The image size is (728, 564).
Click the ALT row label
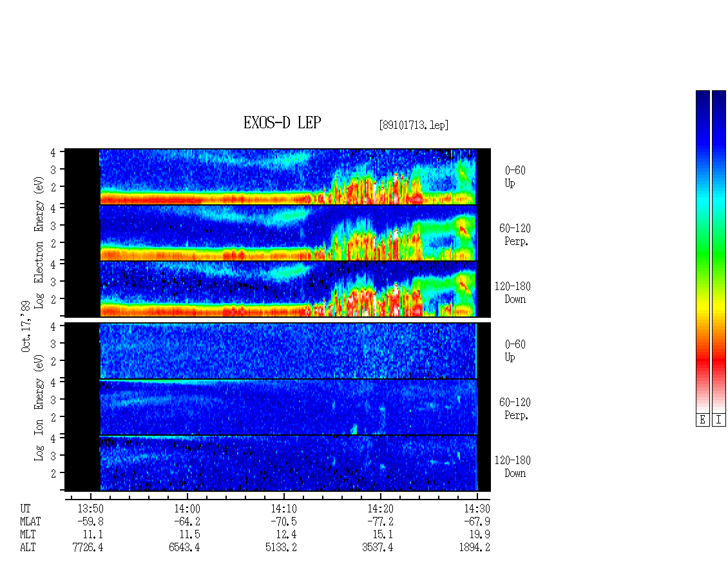(x=28, y=548)
